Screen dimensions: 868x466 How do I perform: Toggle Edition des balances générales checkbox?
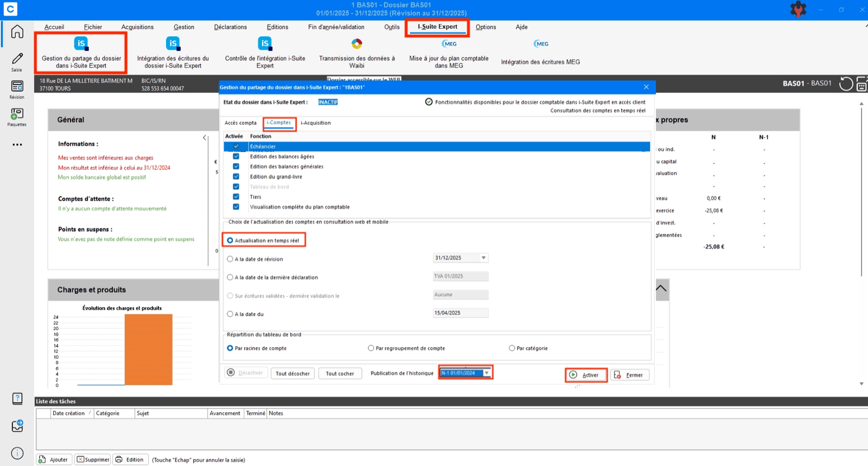[236, 167]
